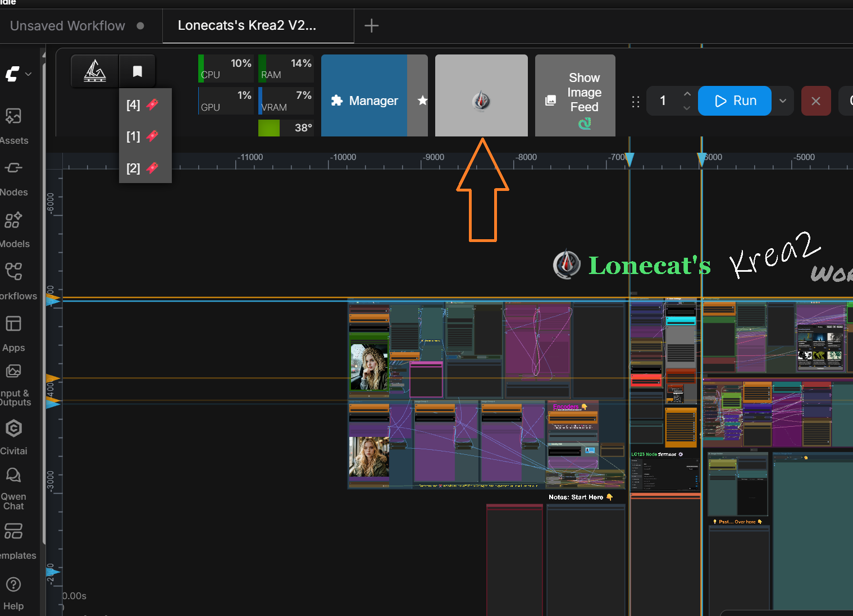Image resolution: width=853 pixels, height=616 pixels.
Task: Expand the Run options dropdown chevron
Action: tap(783, 101)
